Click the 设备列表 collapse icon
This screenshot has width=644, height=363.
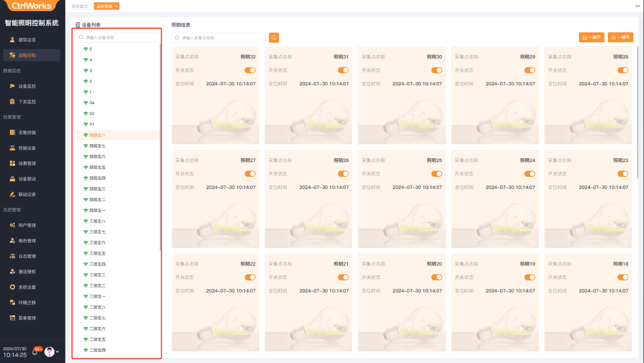pyautogui.click(x=77, y=25)
